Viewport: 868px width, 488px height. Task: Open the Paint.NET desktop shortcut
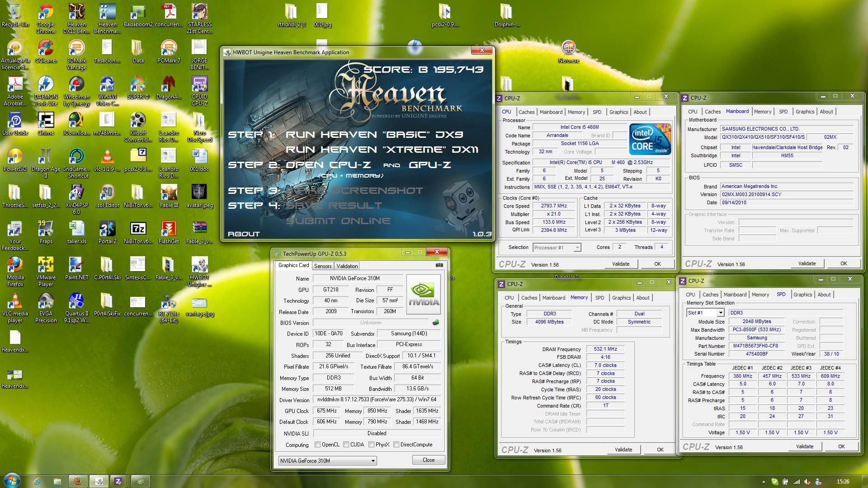point(76,268)
